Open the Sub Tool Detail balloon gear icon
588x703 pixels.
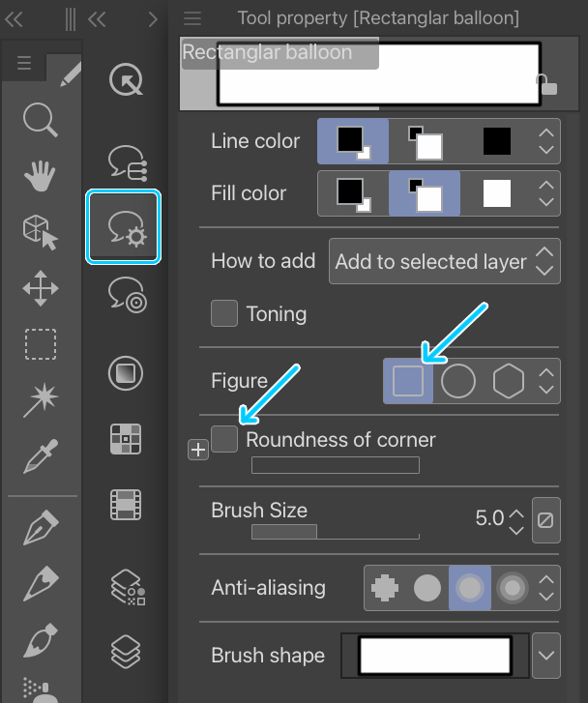[x=125, y=227]
